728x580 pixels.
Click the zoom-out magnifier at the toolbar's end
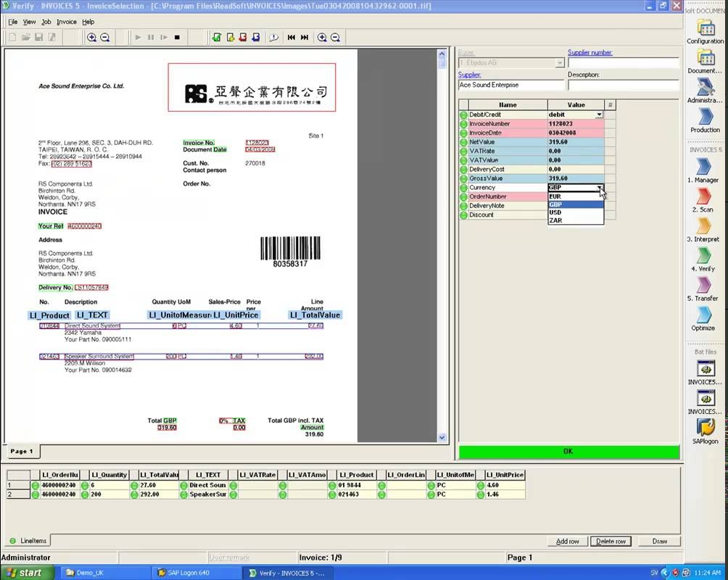click(335, 38)
